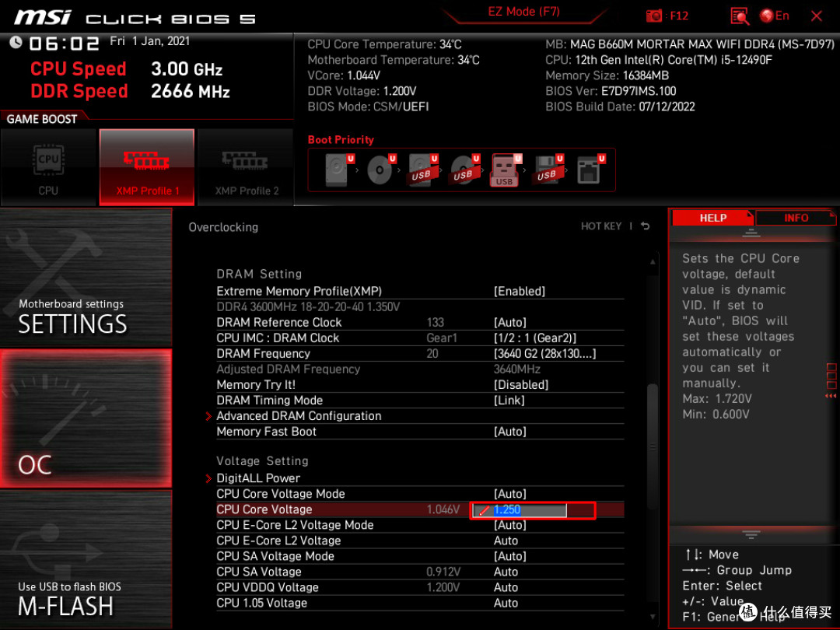Toggle XMP Profile 2
The height and width of the screenshot is (630, 840).
(x=246, y=167)
